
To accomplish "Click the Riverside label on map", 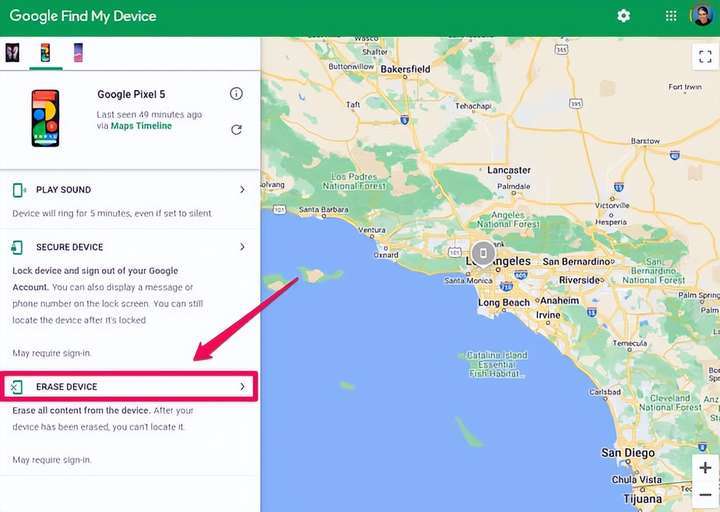I will point(579,280).
